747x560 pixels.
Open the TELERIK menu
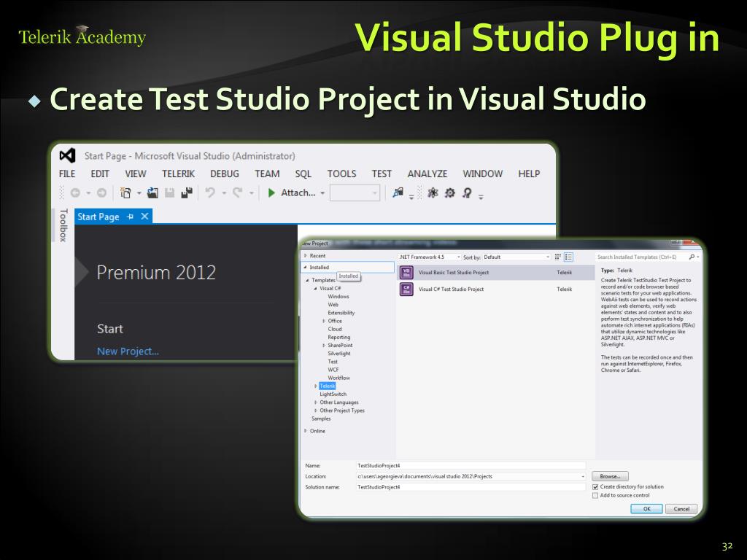[x=179, y=174]
